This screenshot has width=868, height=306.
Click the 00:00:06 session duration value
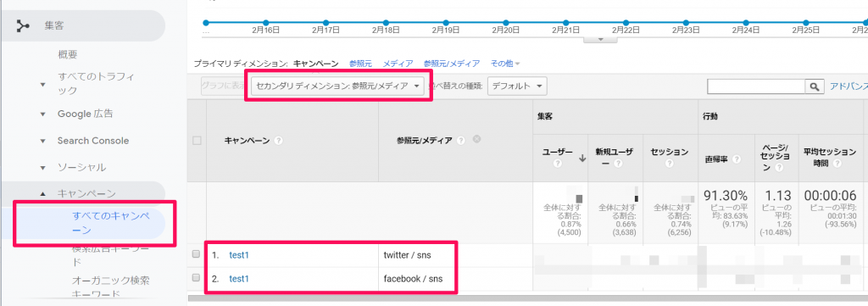[830, 196]
